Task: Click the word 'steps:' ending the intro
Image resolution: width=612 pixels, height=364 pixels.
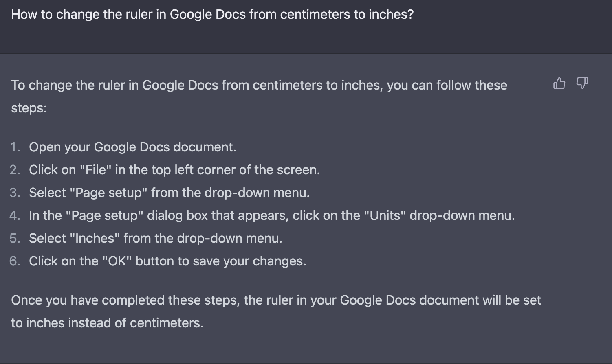Action: click(29, 108)
